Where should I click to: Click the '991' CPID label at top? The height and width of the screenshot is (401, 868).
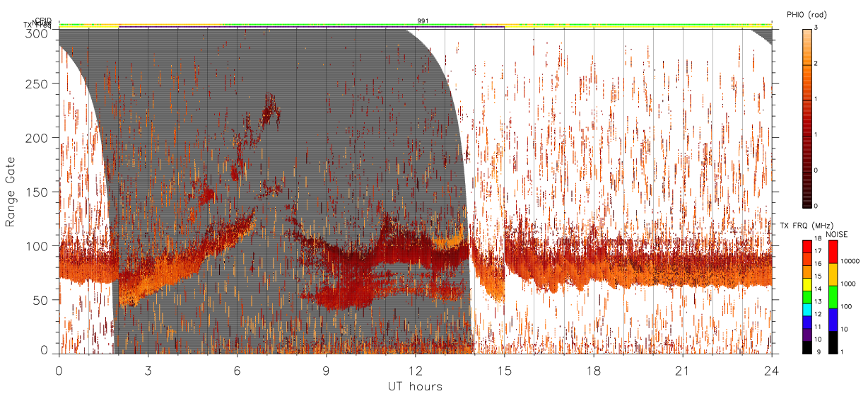423,21
